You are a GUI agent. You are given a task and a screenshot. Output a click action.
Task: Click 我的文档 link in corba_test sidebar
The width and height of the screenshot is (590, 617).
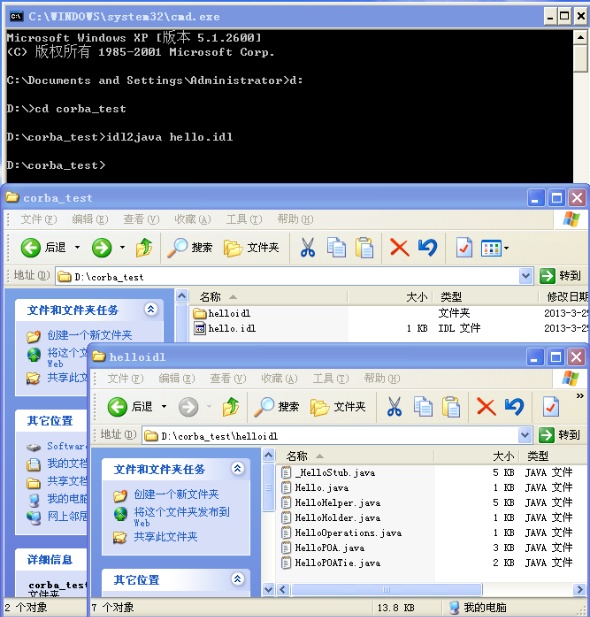point(67,464)
